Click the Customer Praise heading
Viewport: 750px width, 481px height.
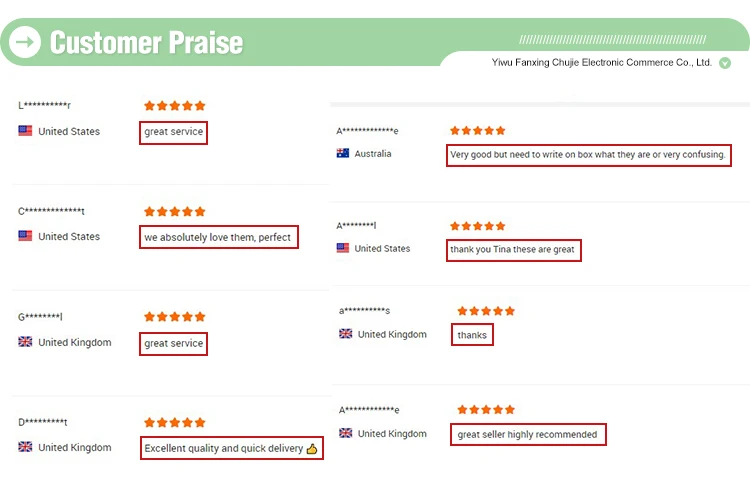[146, 43]
